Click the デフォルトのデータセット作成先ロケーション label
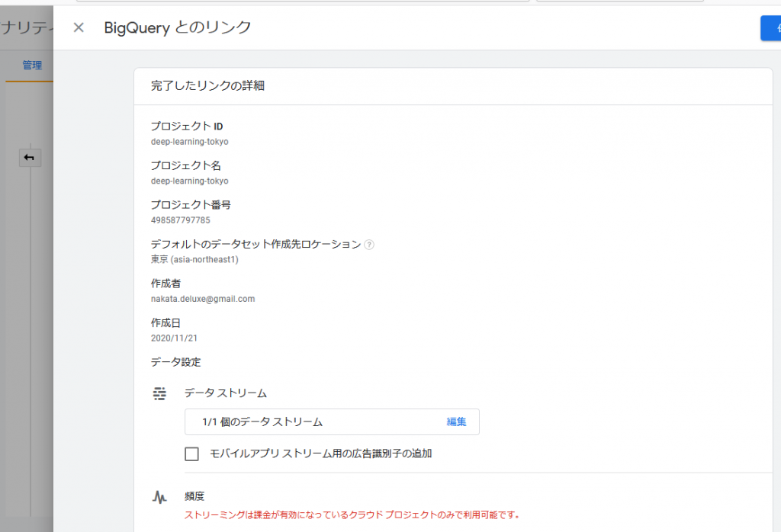Screen dimensions: 781x532 [256, 245]
